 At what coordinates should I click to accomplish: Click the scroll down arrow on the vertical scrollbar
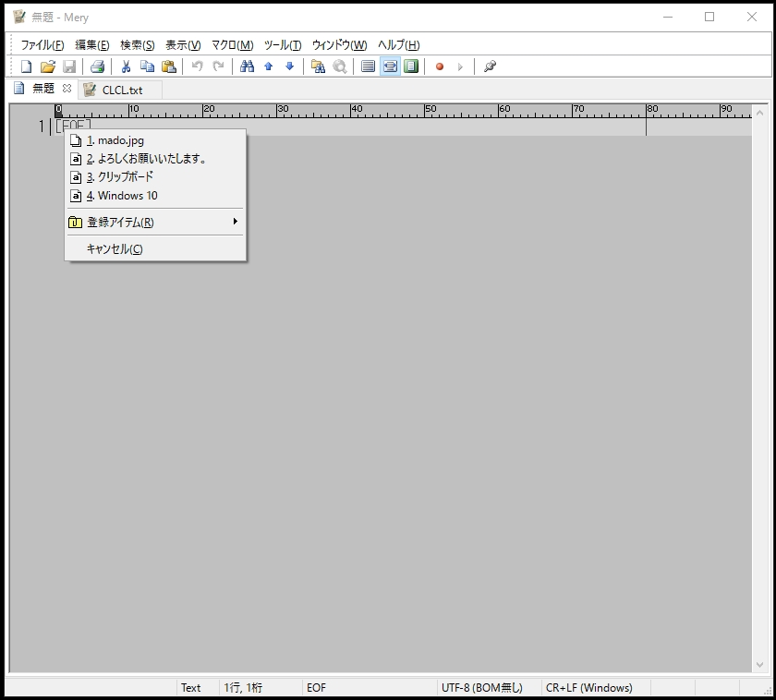759,664
